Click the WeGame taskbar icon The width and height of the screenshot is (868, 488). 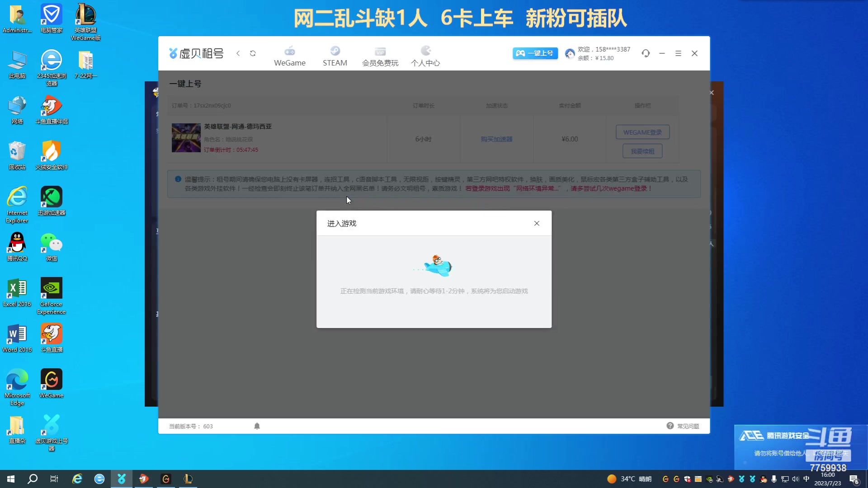(x=166, y=479)
